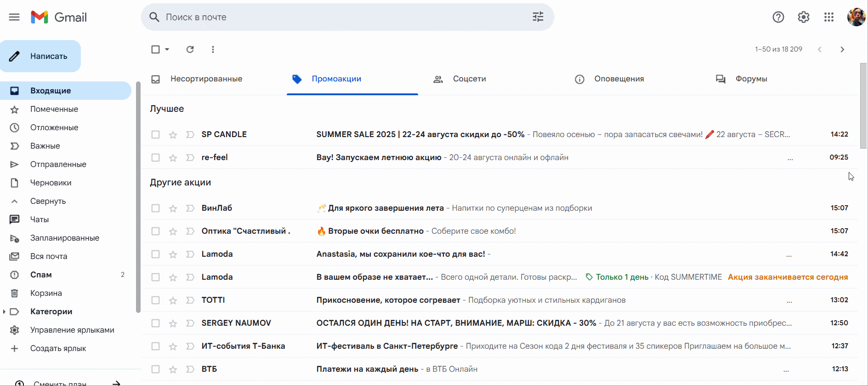
Task: Open the select-all dropdown arrow
Action: click(x=167, y=49)
